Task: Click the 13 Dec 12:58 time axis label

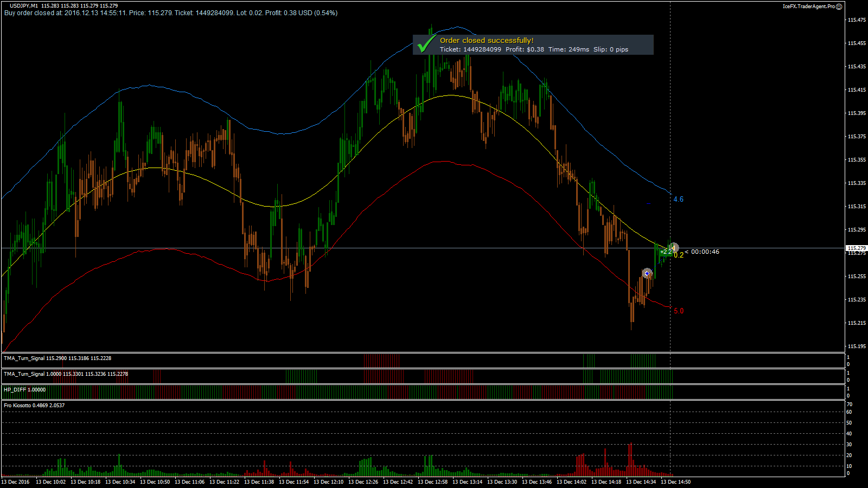Action: pyautogui.click(x=432, y=481)
